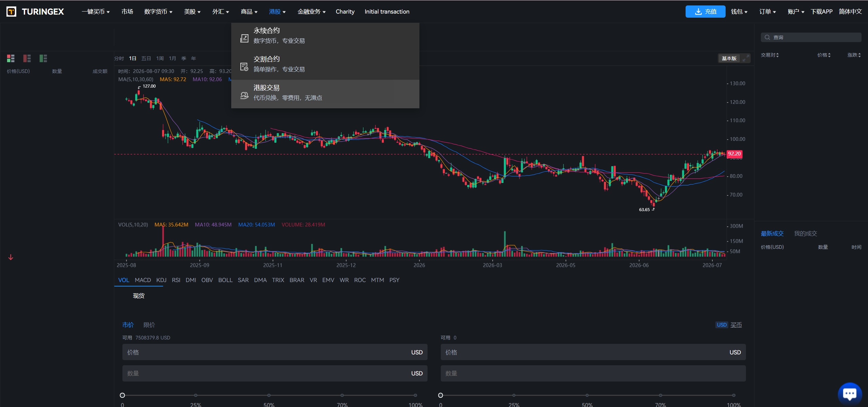Select the combined buy/sell order book view icon
This screenshot has height=407, width=868.
(x=11, y=58)
